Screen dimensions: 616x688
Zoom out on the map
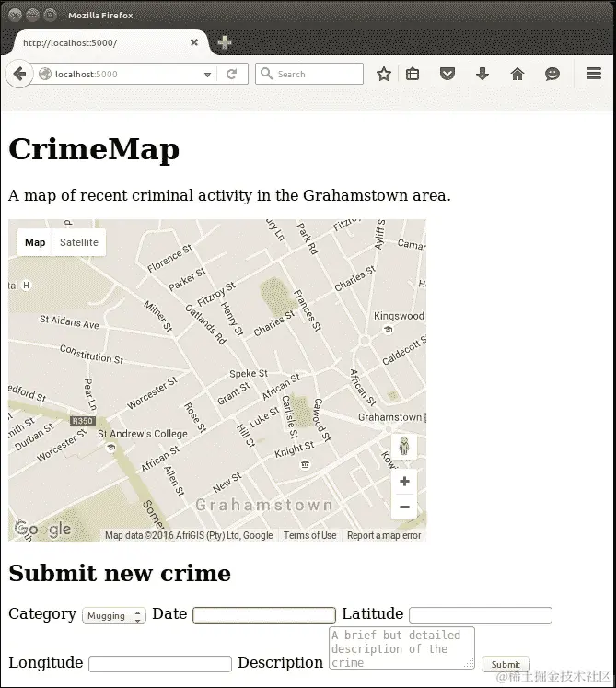click(x=404, y=507)
